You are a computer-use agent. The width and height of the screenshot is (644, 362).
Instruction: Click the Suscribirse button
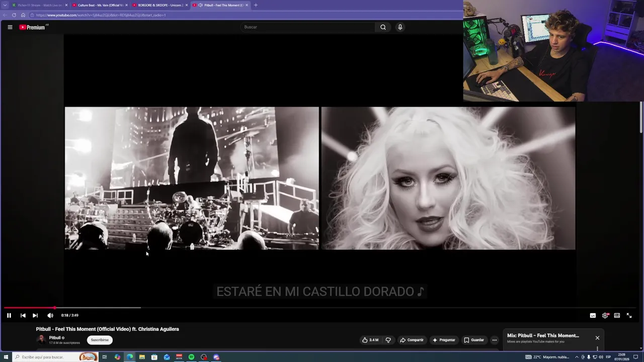[x=100, y=340]
